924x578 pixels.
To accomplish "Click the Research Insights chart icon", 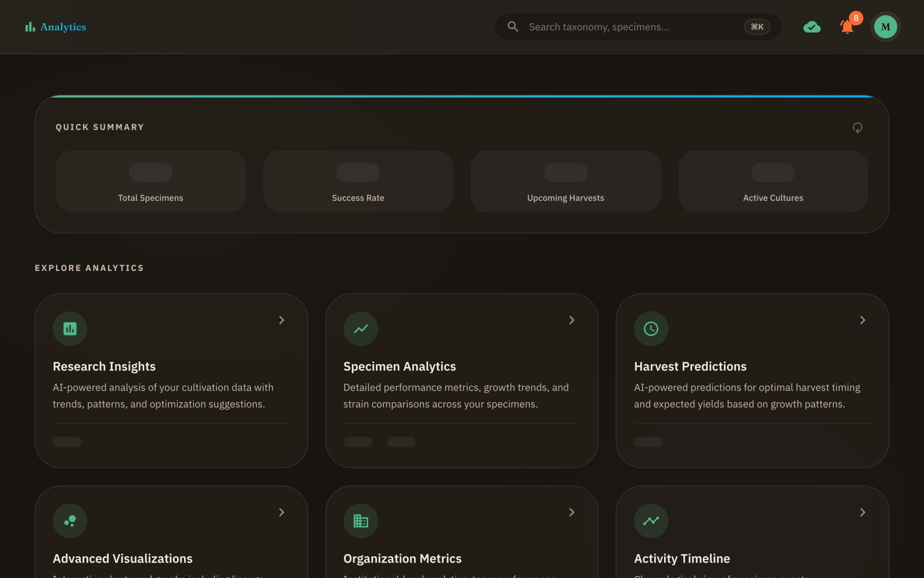I will coord(70,329).
